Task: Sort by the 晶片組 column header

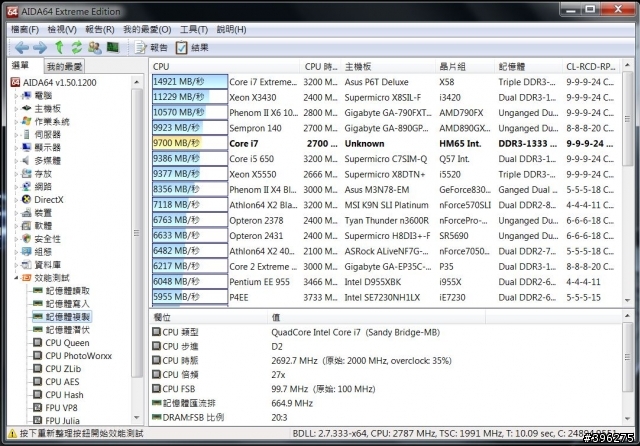Action: point(465,67)
